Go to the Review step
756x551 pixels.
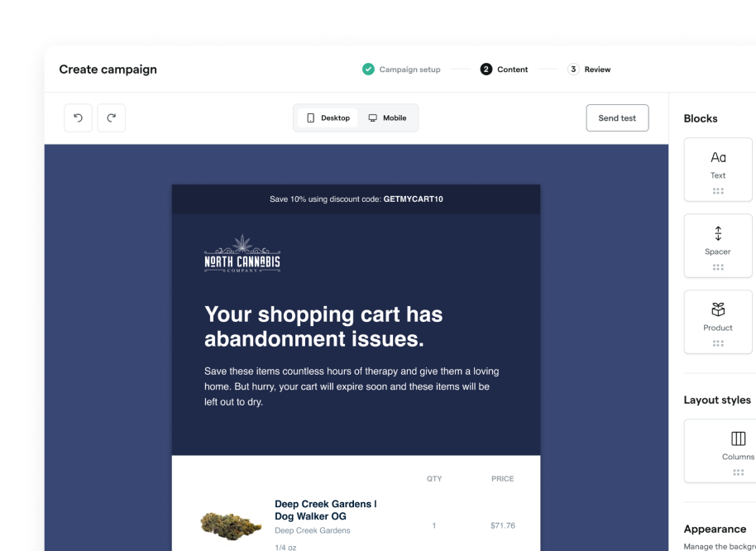[x=589, y=69]
